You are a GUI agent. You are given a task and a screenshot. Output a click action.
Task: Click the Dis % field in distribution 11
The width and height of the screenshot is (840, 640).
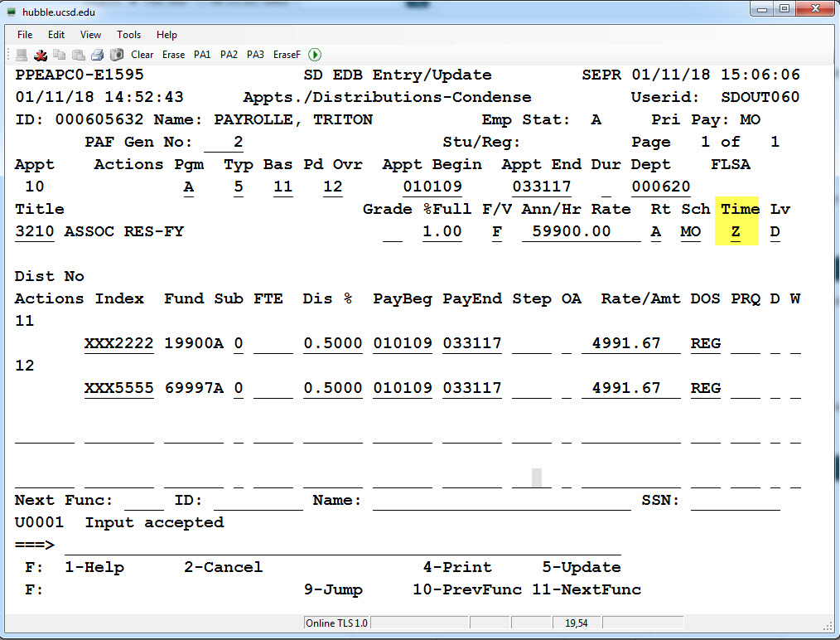(x=333, y=343)
